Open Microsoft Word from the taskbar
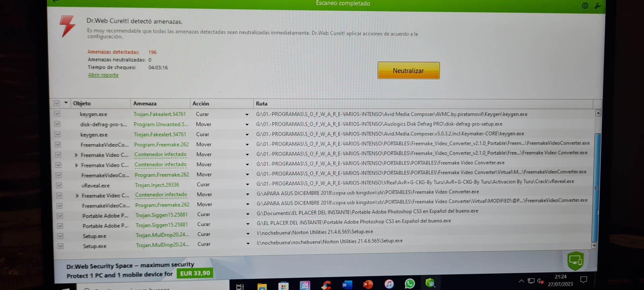The height and width of the screenshot is (290, 644). (x=347, y=285)
